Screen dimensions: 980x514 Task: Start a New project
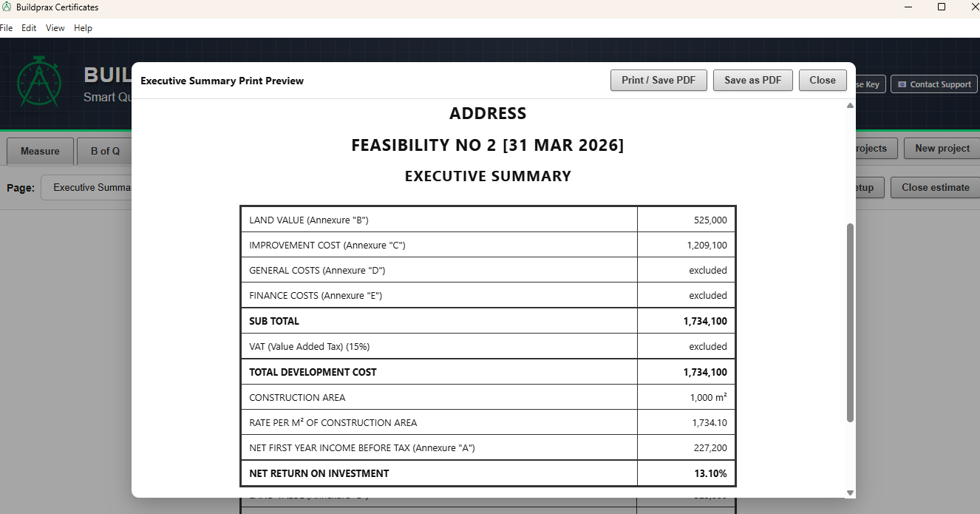coord(941,148)
